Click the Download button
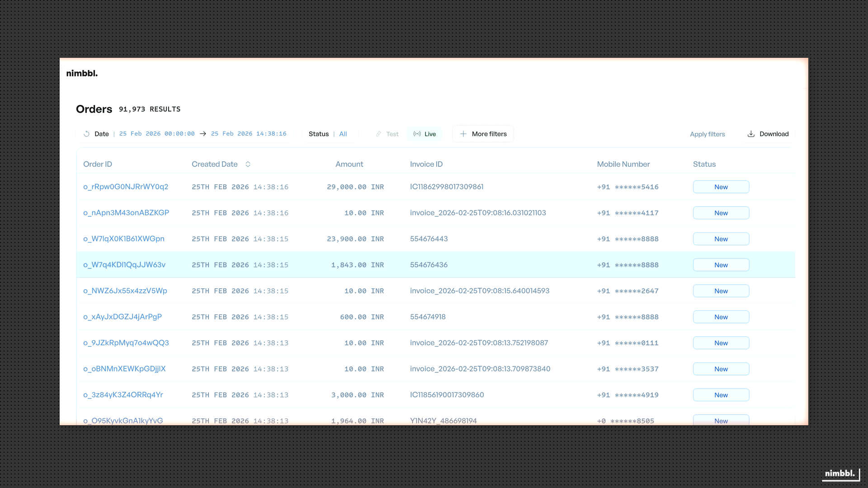Image resolution: width=868 pixels, height=488 pixels. pyautogui.click(x=774, y=134)
